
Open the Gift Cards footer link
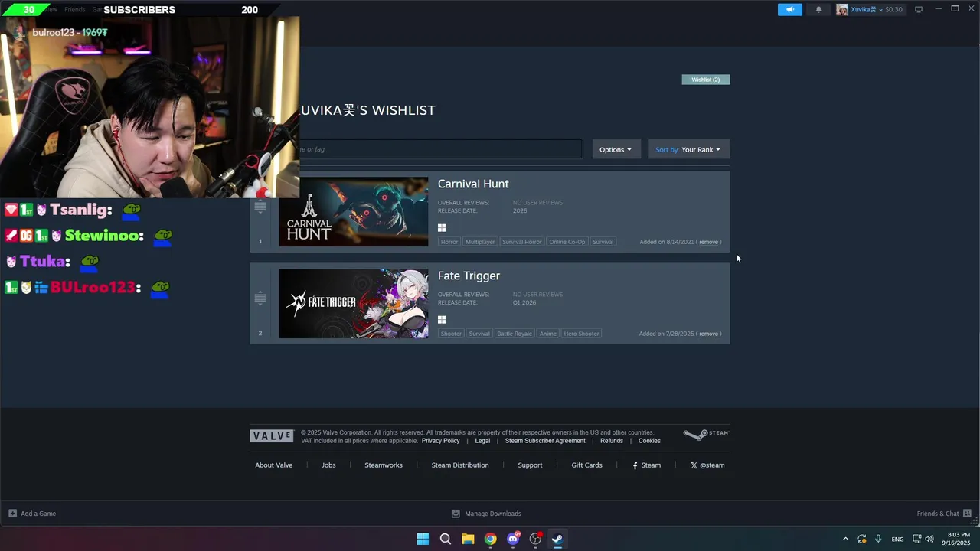pyautogui.click(x=586, y=465)
